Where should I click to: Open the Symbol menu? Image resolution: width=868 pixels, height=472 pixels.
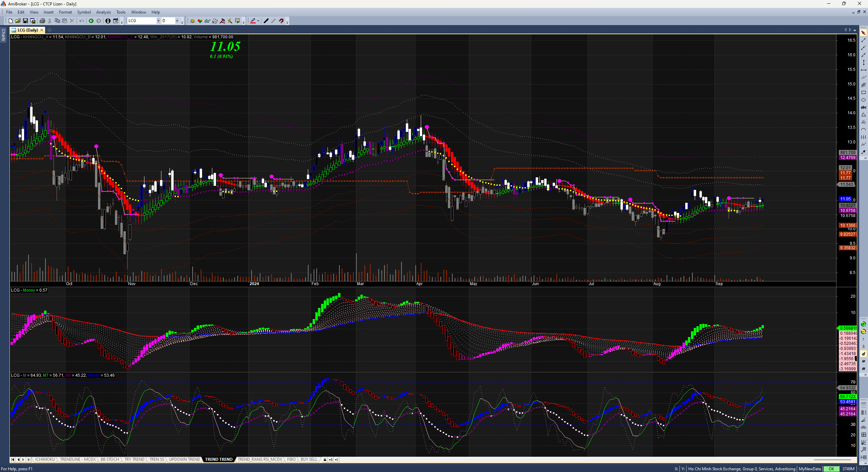(x=84, y=12)
